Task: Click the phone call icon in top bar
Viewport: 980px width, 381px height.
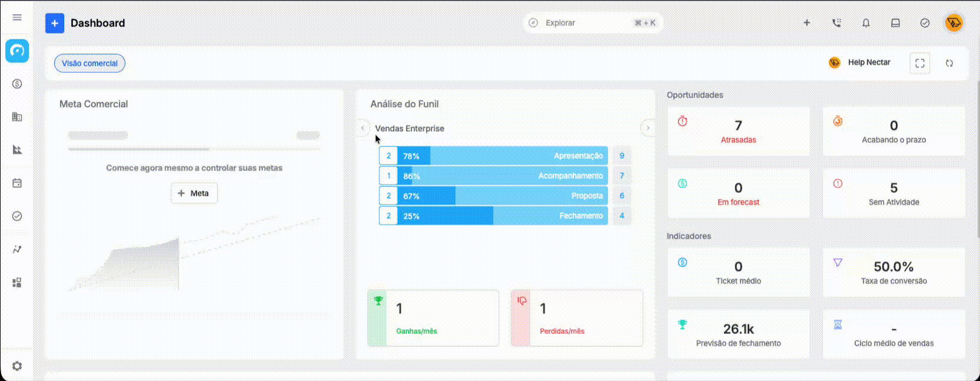Action: 836,23
